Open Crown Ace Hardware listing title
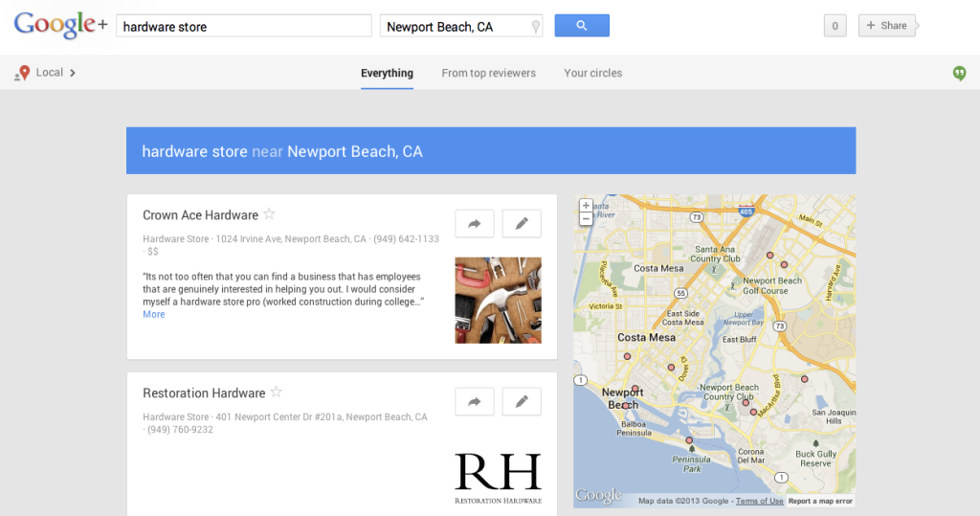Viewport: 980px width, 516px height. point(201,215)
